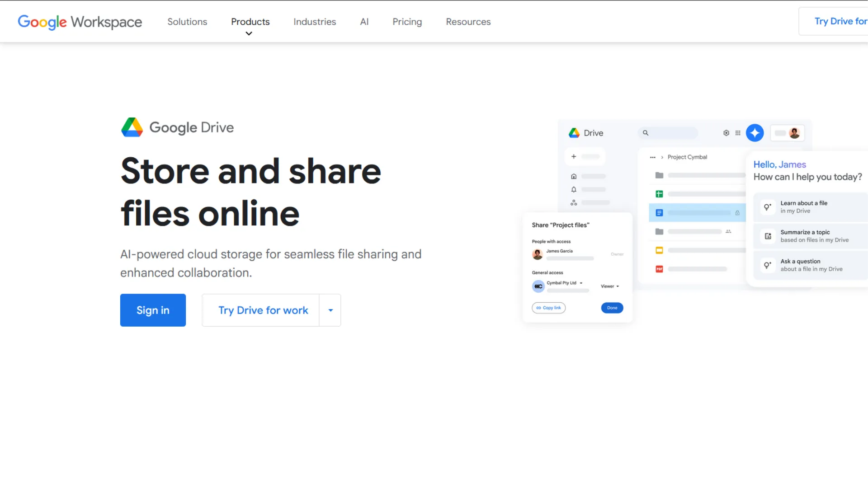Click the Home icon in the Drive sidebar
This screenshot has width=868, height=488.
573,176
